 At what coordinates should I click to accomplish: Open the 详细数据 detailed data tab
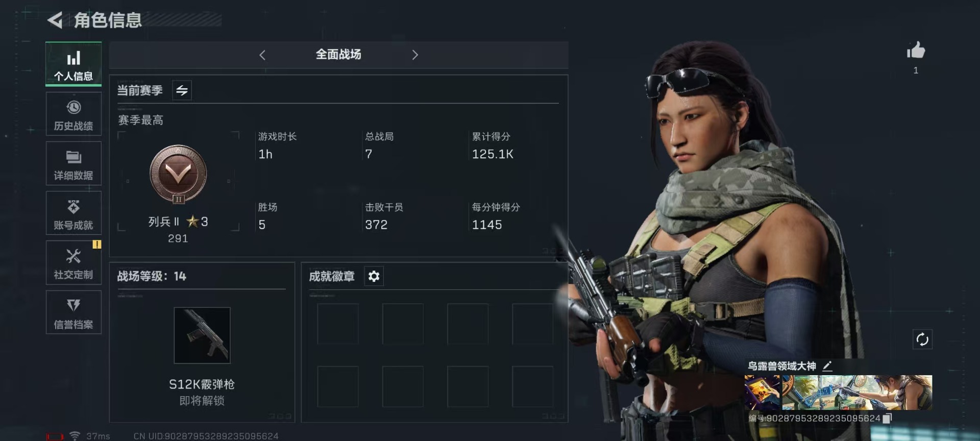[73, 164]
